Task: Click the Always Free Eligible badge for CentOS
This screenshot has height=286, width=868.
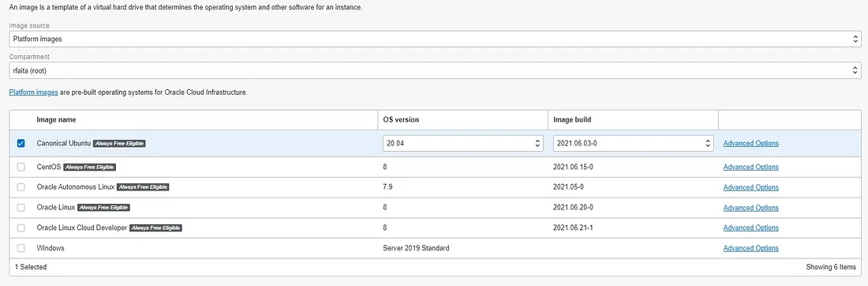Action: tap(90, 167)
